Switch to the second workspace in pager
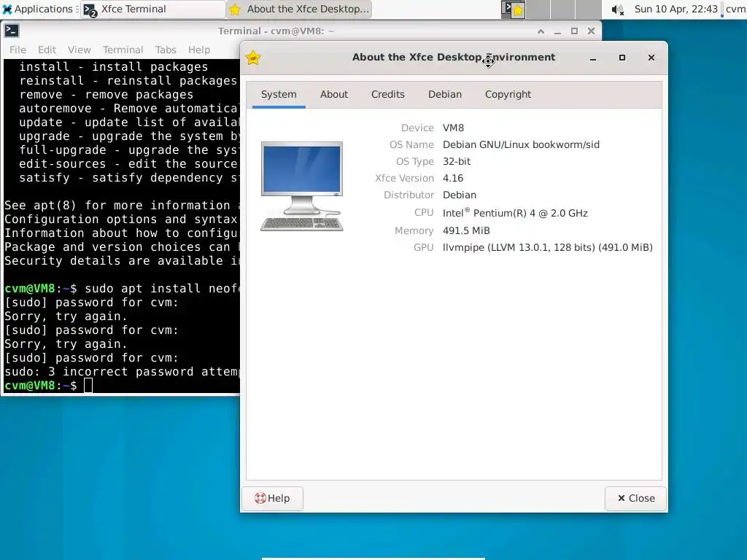The height and width of the screenshot is (560, 747). click(x=538, y=9)
